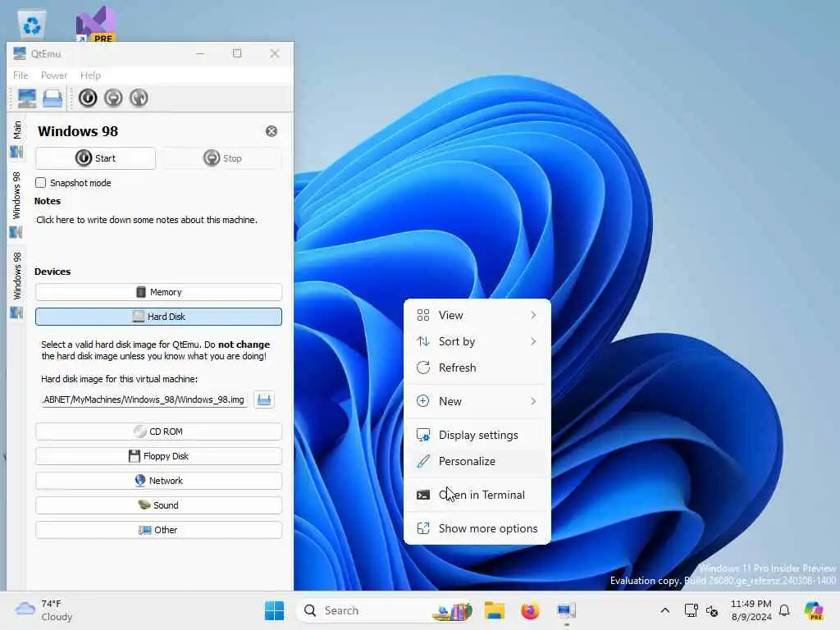Image resolution: width=840 pixels, height=630 pixels.
Task: Open the File menu in QtEmu
Action: click(21, 75)
